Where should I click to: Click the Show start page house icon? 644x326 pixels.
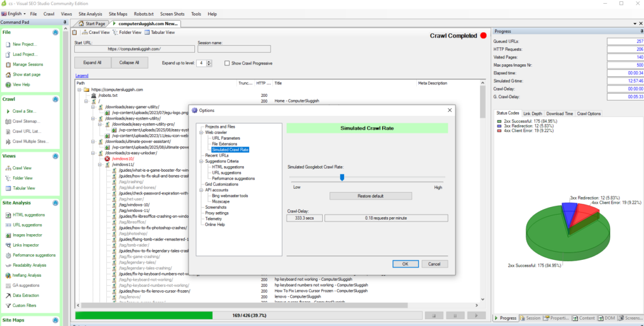(x=8, y=75)
